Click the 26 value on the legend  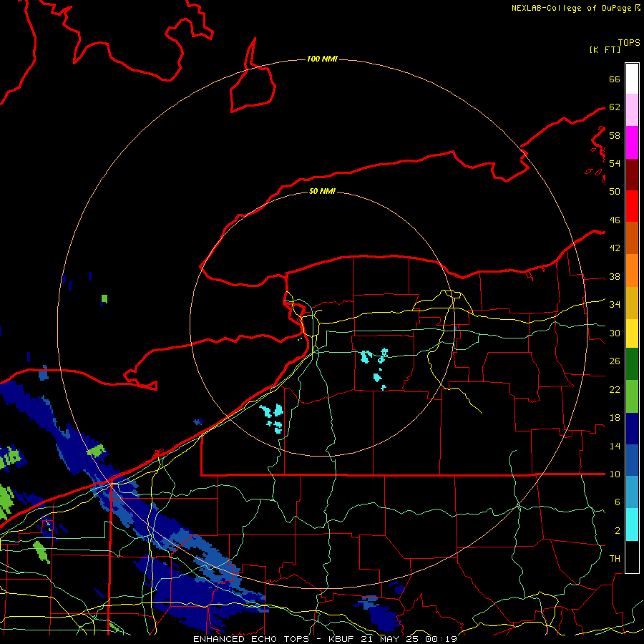coord(615,361)
